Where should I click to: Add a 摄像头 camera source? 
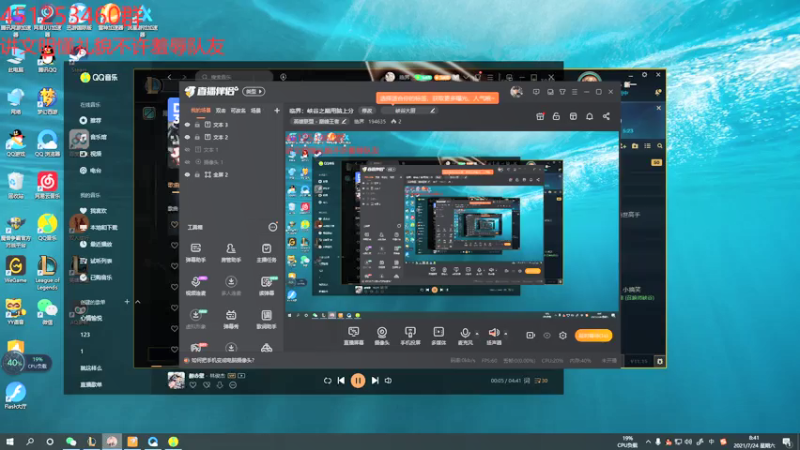coord(382,336)
